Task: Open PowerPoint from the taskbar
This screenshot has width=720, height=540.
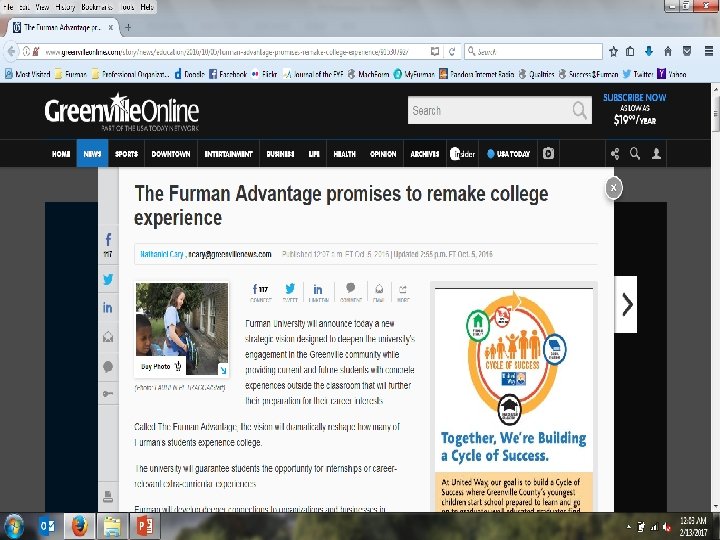Action: point(144,526)
